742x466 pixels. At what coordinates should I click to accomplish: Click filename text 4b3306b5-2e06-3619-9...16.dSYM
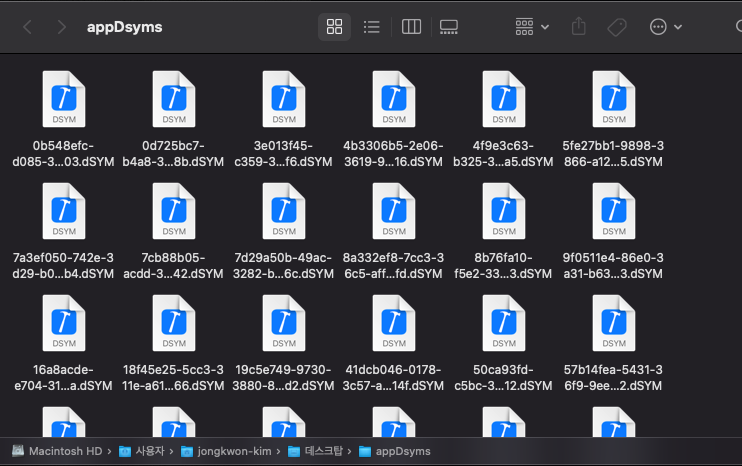tap(393, 154)
